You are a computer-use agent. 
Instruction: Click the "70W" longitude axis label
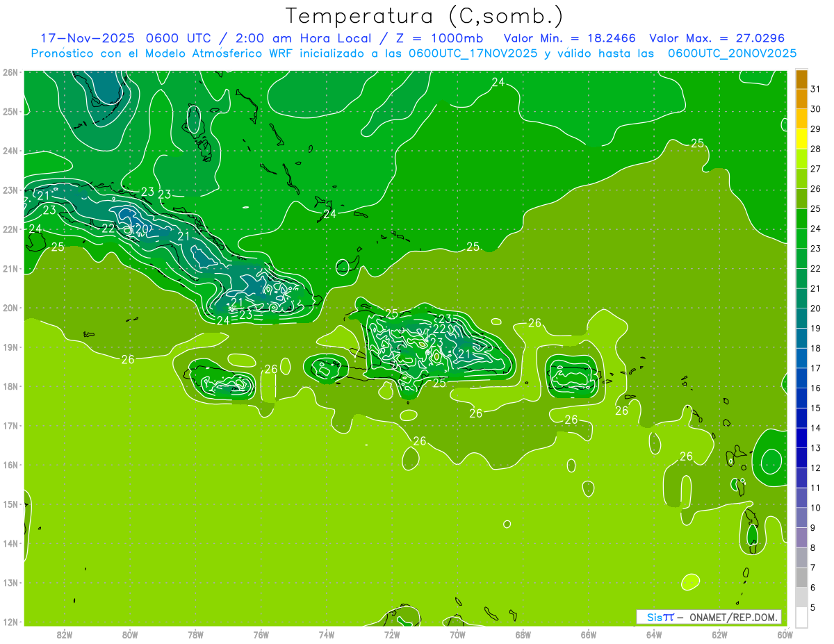457,634
